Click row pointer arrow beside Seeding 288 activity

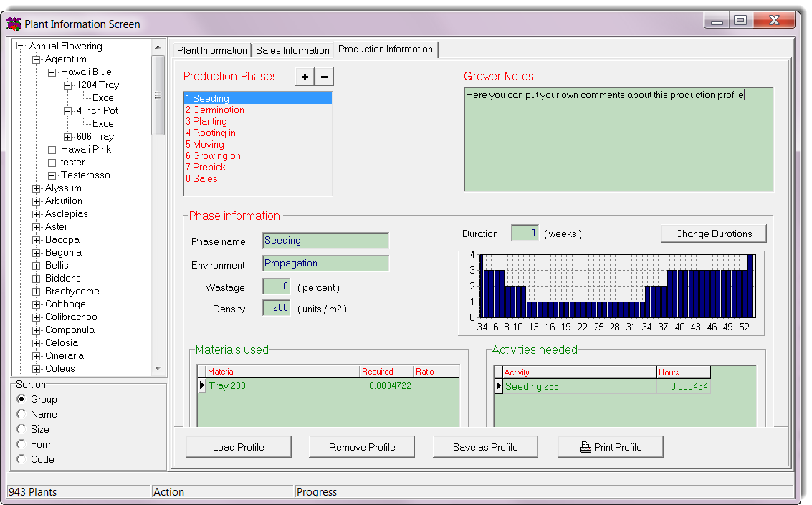pyautogui.click(x=499, y=386)
